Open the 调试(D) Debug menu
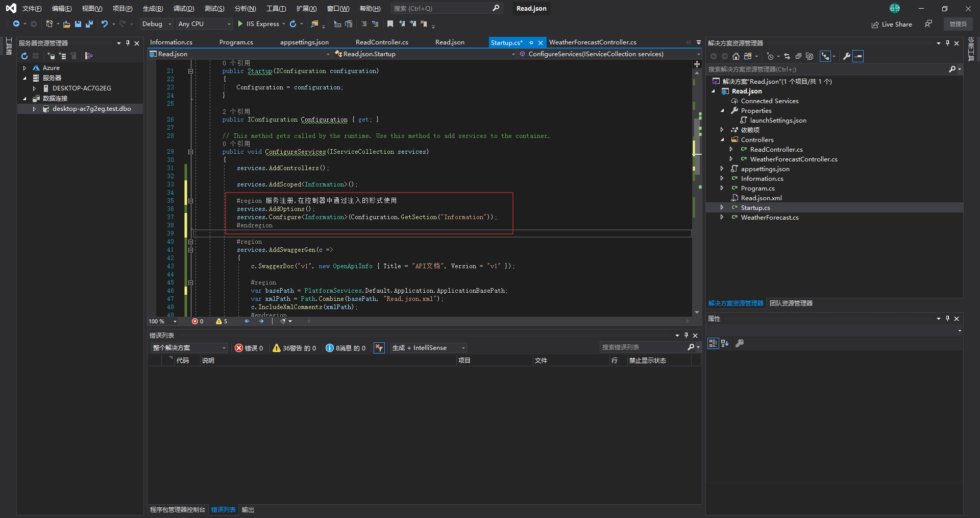980x518 pixels. point(184,9)
